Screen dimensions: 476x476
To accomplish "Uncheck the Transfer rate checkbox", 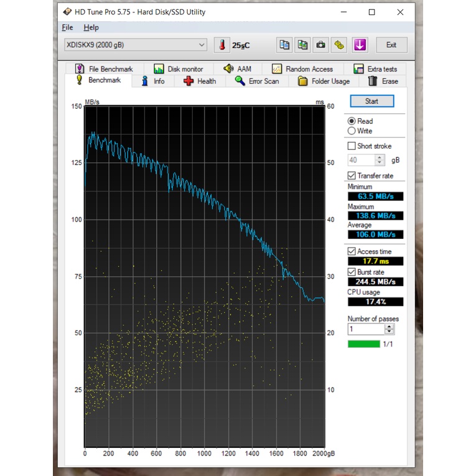I will click(x=352, y=176).
